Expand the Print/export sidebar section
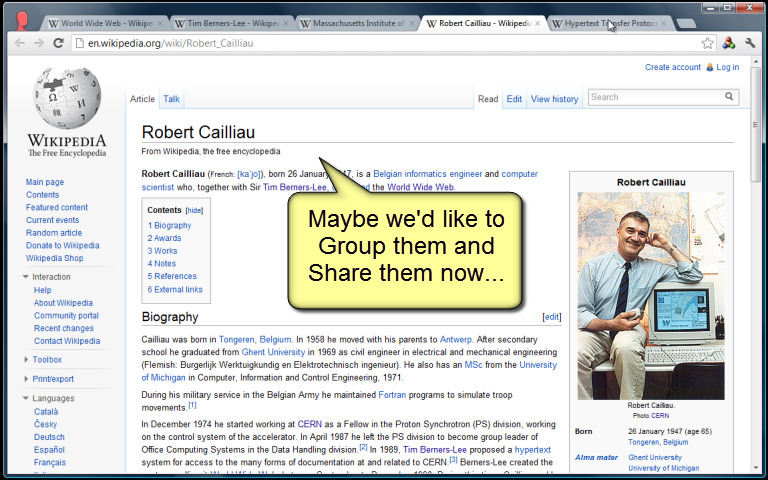This screenshot has height=480, width=768. click(25, 379)
